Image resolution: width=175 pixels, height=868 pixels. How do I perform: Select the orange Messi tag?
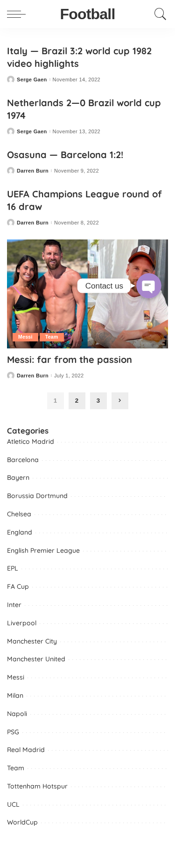click(25, 337)
